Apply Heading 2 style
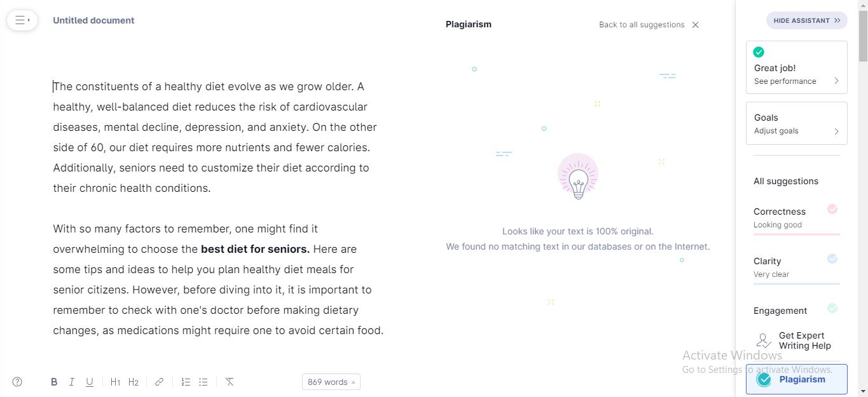Image resolution: width=868 pixels, height=397 pixels. tap(134, 382)
